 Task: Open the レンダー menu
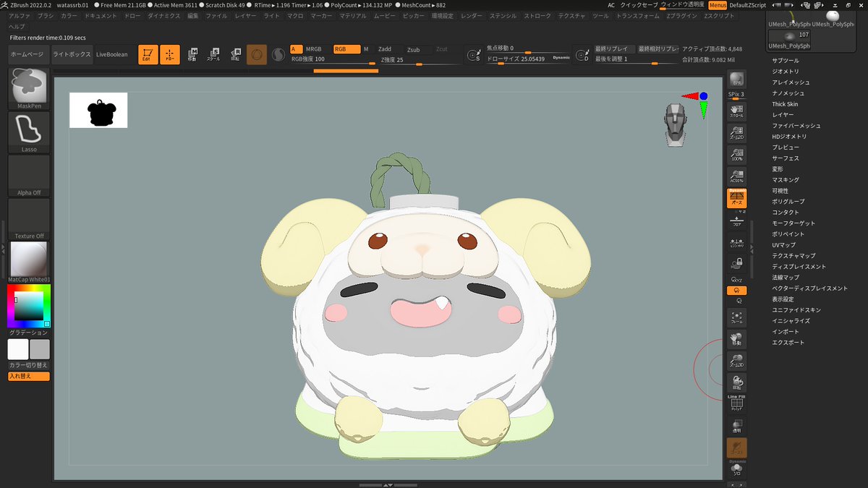point(472,15)
